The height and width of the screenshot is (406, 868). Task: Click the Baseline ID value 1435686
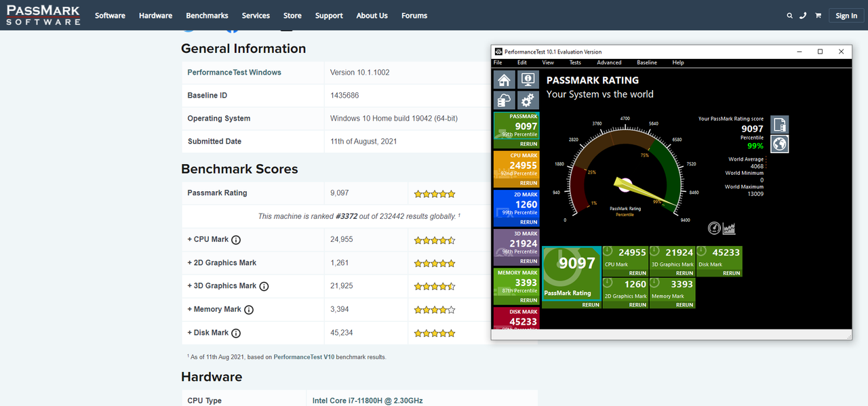click(x=344, y=96)
